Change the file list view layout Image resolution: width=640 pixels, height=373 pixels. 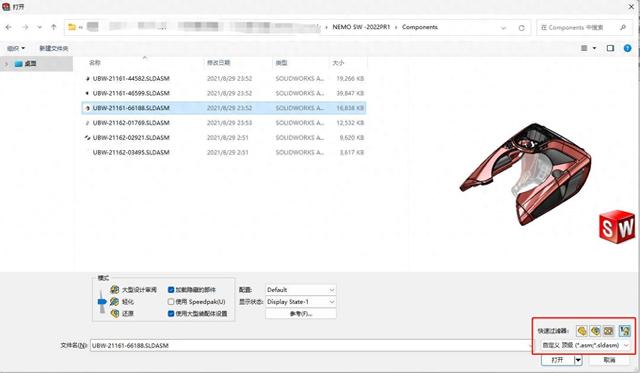584,48
